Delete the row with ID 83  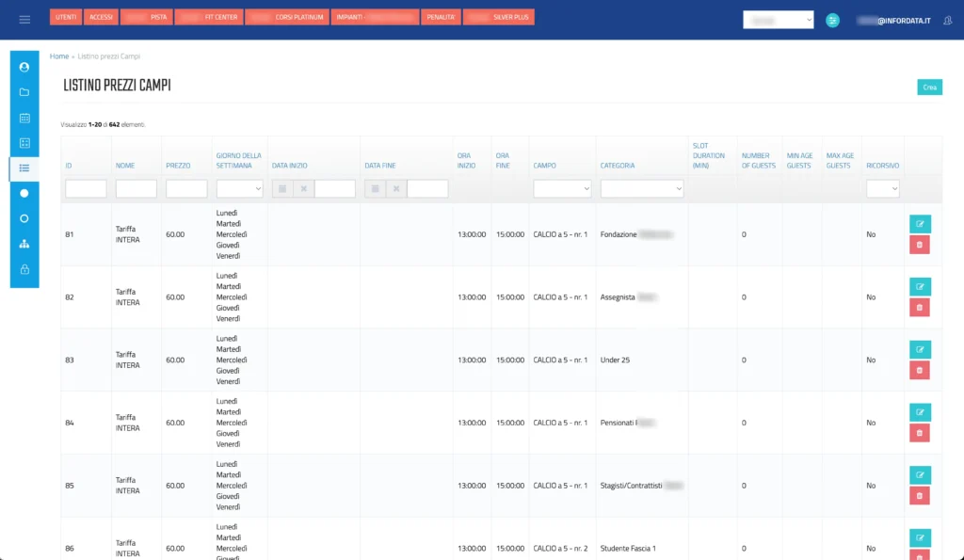(919, 370)
